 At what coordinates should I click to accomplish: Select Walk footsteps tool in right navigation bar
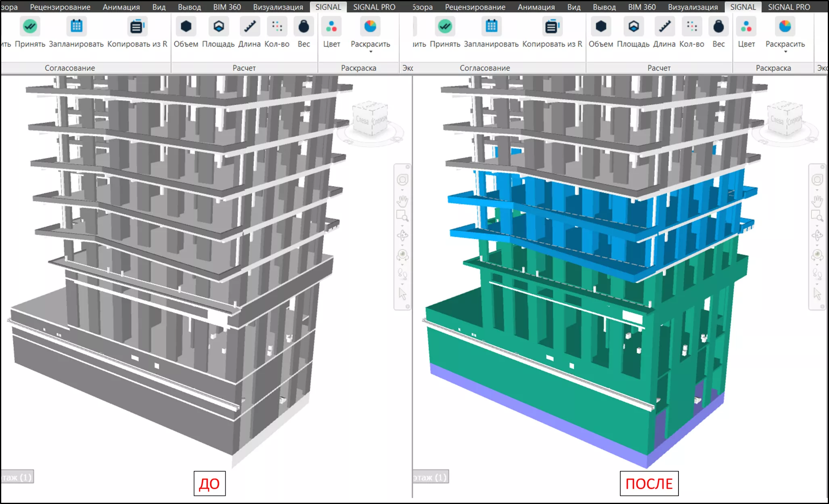817,274
